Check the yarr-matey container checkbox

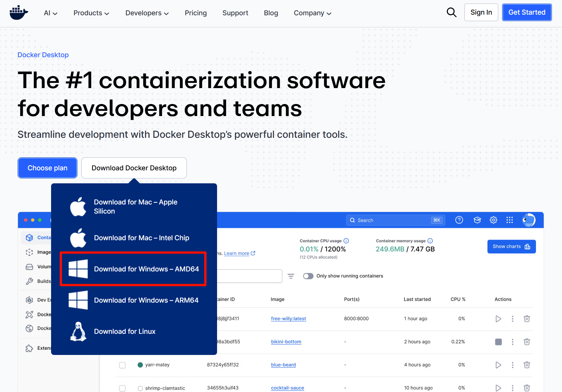pyautogui.click(x=122, y=365)
